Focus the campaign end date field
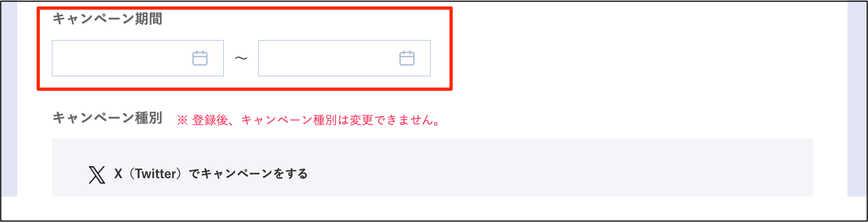Screen dimensions: 868x222 [x=344, y=58]
